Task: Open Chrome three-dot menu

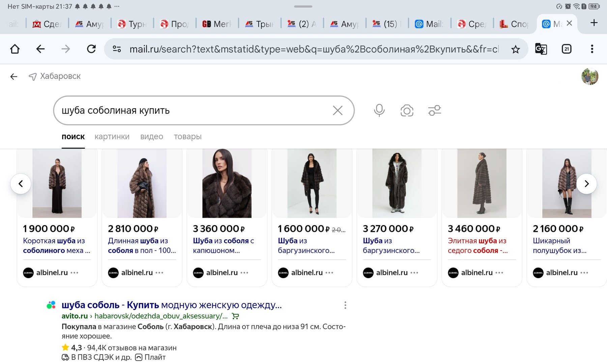Action: click(592, 49)
